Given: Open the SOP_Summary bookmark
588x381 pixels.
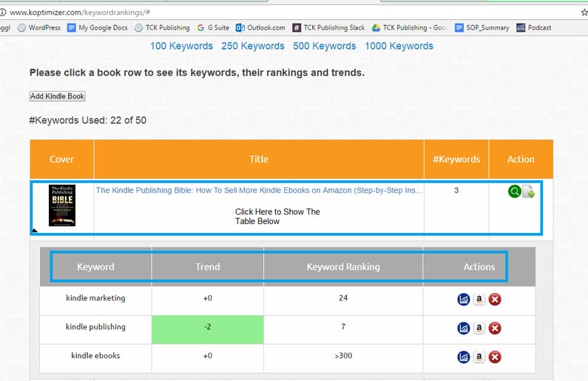Looking at the screenshot, I should (x=482, y=28).
